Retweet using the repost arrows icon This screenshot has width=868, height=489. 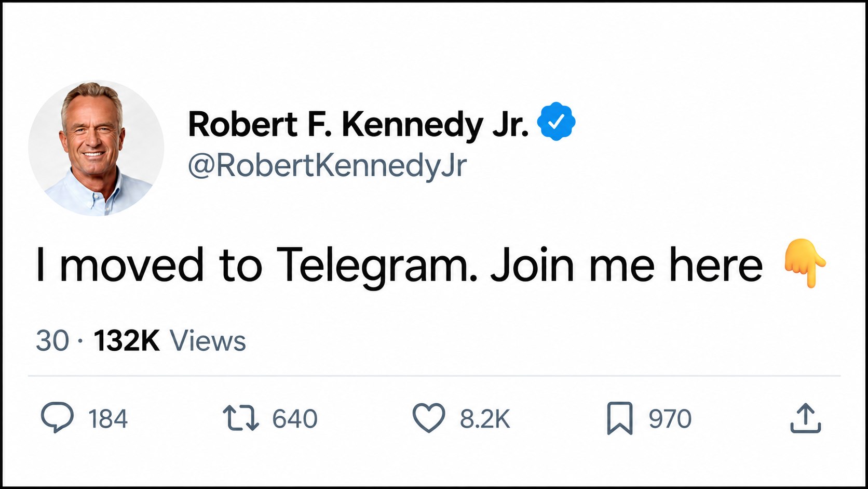point(241,418)
